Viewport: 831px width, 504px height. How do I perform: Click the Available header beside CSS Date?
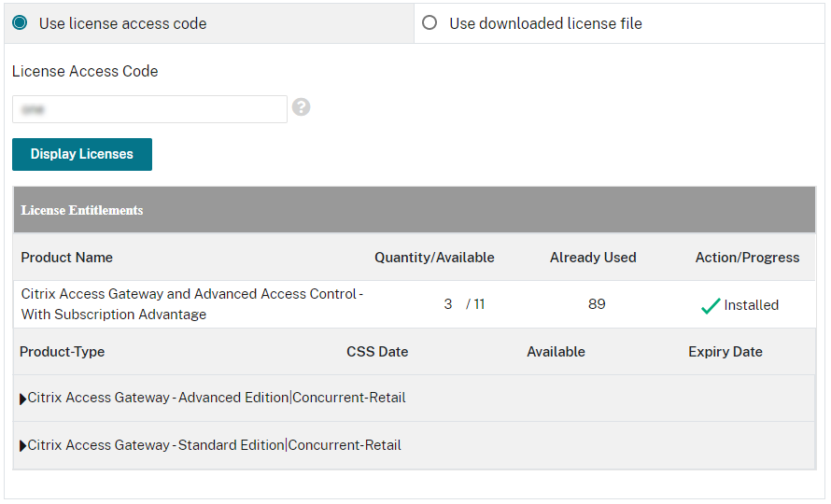[556, 352]
